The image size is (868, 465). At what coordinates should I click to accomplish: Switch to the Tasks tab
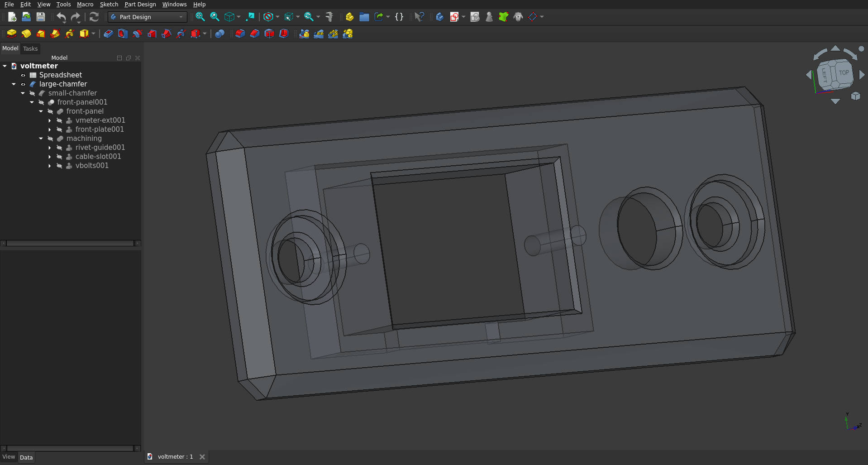[x=30, y=49]
